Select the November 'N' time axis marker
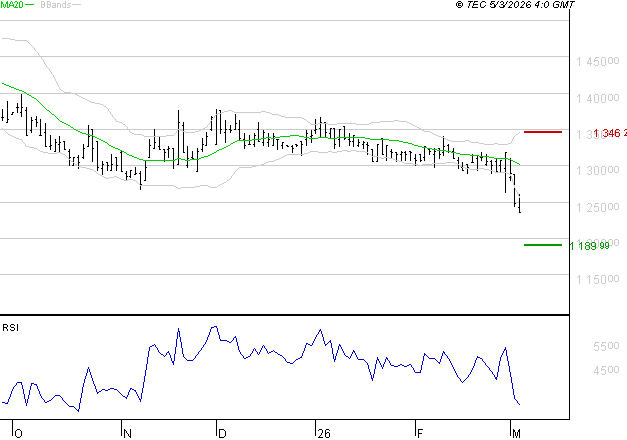Viewport: 627px width, 440px height. (x=126, y=433)
